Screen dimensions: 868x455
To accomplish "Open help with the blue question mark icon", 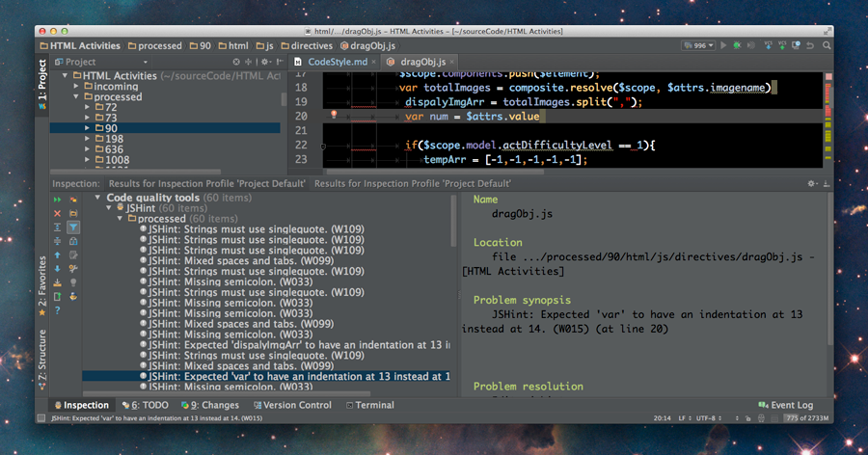I will (x=57, y=310).
